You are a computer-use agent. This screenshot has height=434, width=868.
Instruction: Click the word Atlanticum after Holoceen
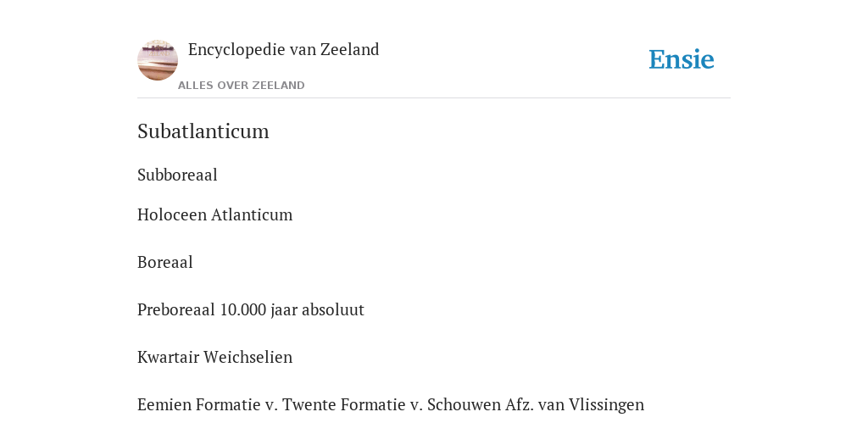pyautogui.click(x=252, y=214)
